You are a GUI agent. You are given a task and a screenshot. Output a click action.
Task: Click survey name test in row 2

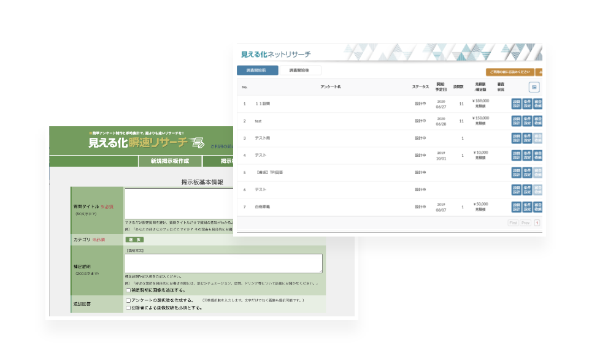[258, 121]
